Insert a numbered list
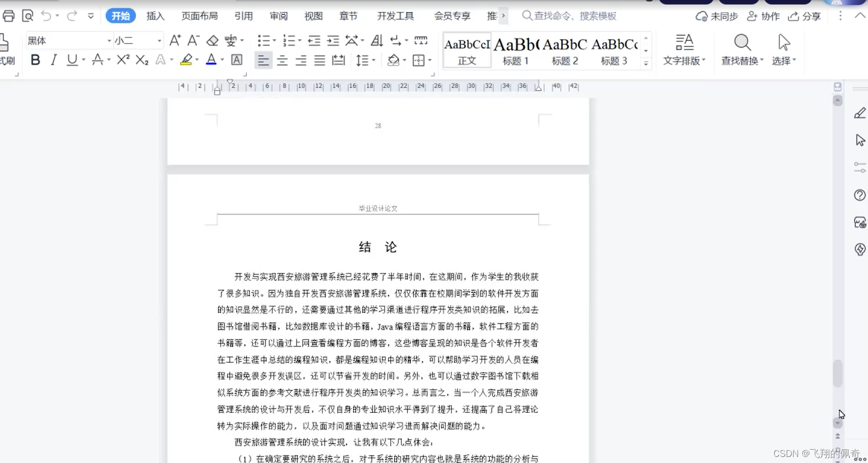This screenshot has height=463, width=868. coord(289,40)
